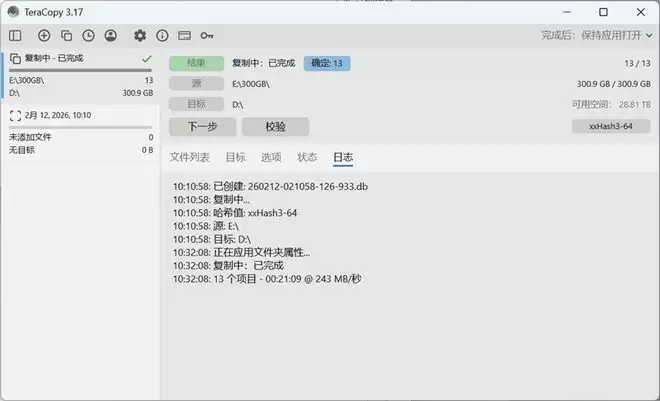Select the 日志 log tab
Viewport: 660px width, 401px height.
coord(343,157)
